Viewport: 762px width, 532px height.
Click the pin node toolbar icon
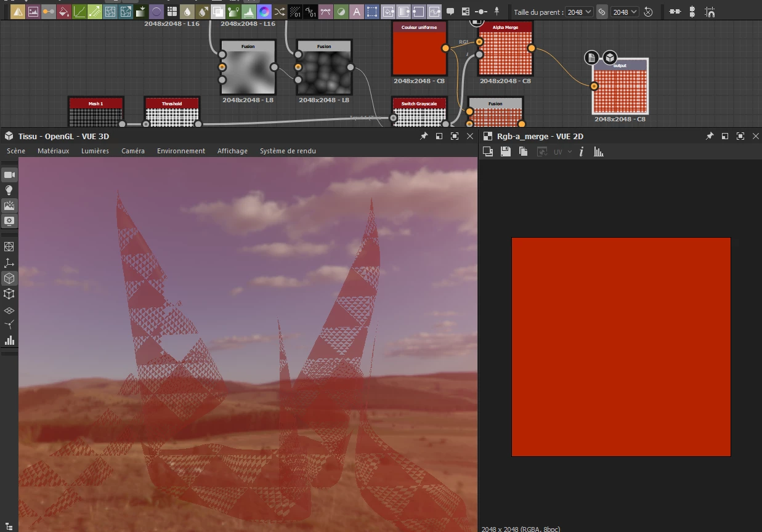click(497, 11)
